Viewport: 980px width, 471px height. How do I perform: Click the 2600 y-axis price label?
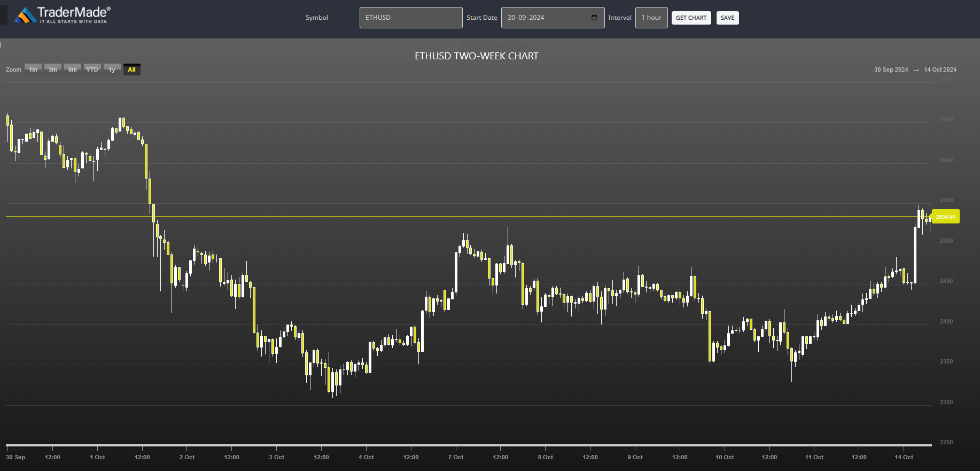coord(946,160)
